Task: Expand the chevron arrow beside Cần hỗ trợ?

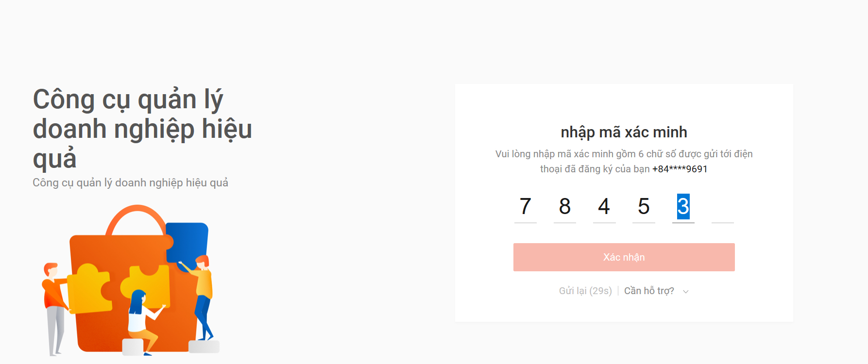Action: point(686,291)
